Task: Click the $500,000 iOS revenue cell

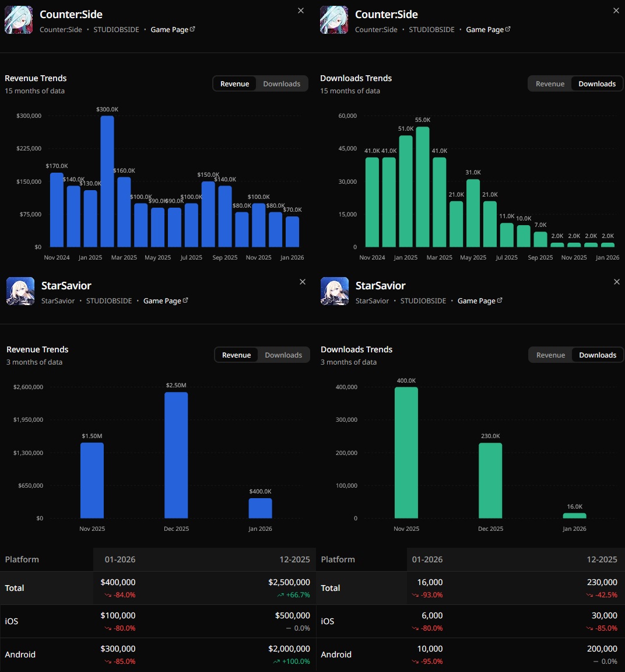Action: click(293, 615)
